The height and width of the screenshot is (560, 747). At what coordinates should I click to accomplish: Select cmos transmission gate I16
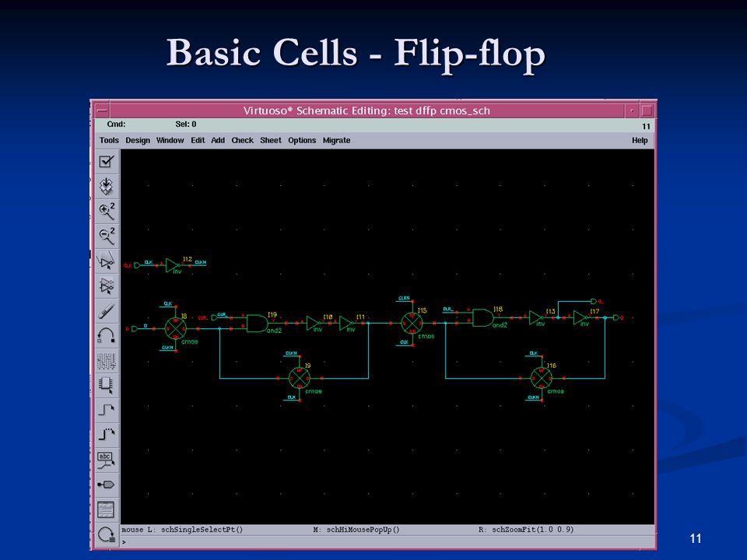pos(542,379)
